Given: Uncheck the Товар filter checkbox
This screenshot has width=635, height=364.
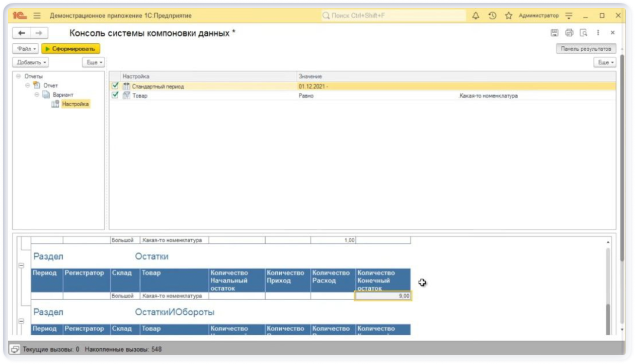Looking at the screenshot, I should [115, 95].
